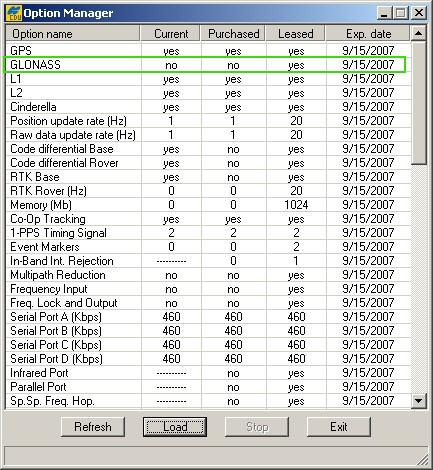Click the Exit button

tap(339, 427)
